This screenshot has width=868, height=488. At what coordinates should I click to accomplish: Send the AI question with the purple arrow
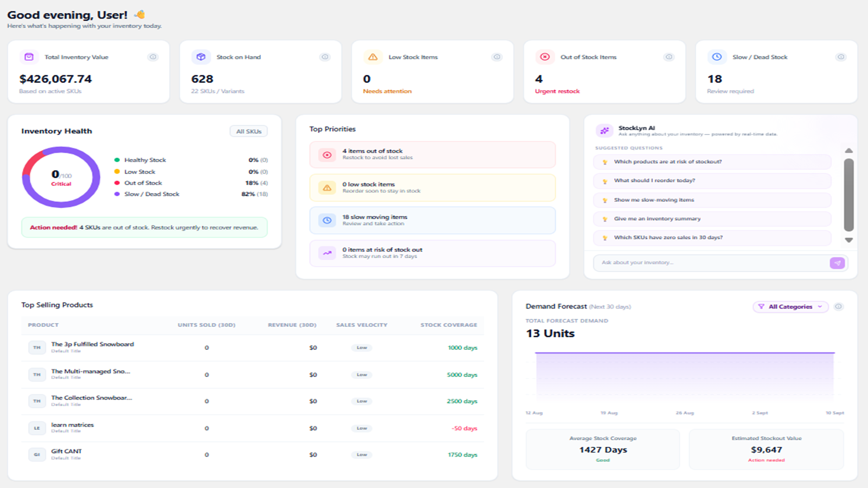tap(837, 263)
